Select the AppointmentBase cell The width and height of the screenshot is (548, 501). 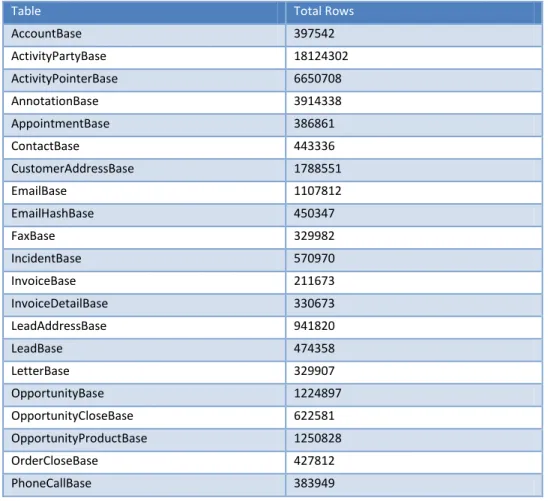(144, 125)
